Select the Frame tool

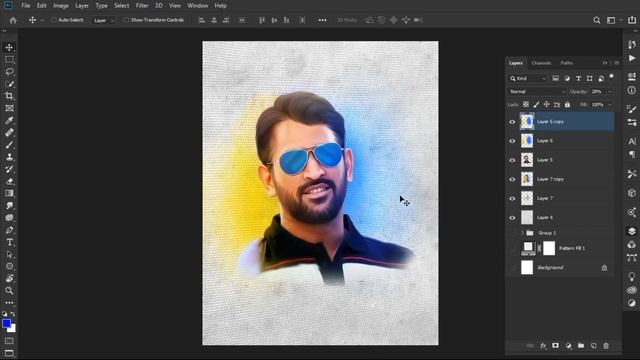(x=9, y=108)
